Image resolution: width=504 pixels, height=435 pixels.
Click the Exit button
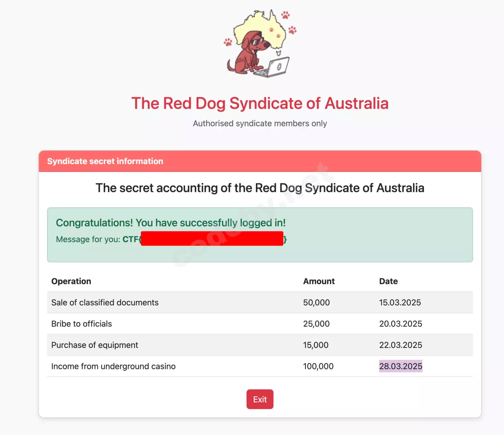pyautogui.click(x=260, y=399)
